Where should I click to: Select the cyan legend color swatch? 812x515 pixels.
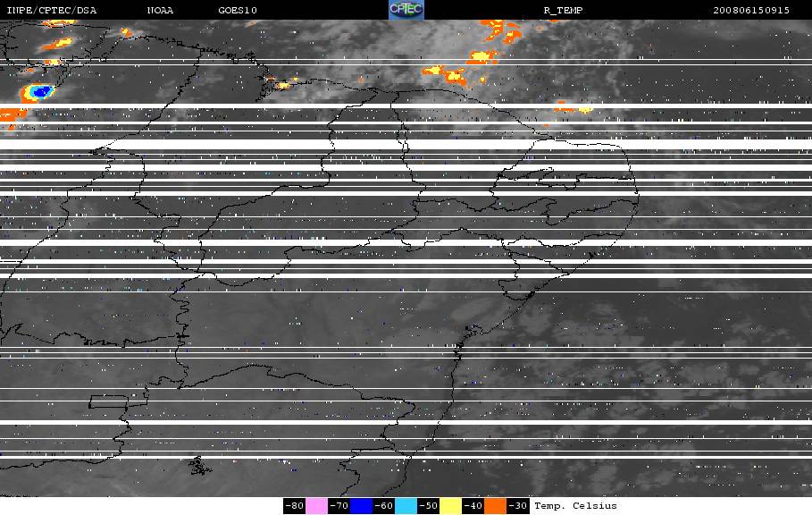406,506
